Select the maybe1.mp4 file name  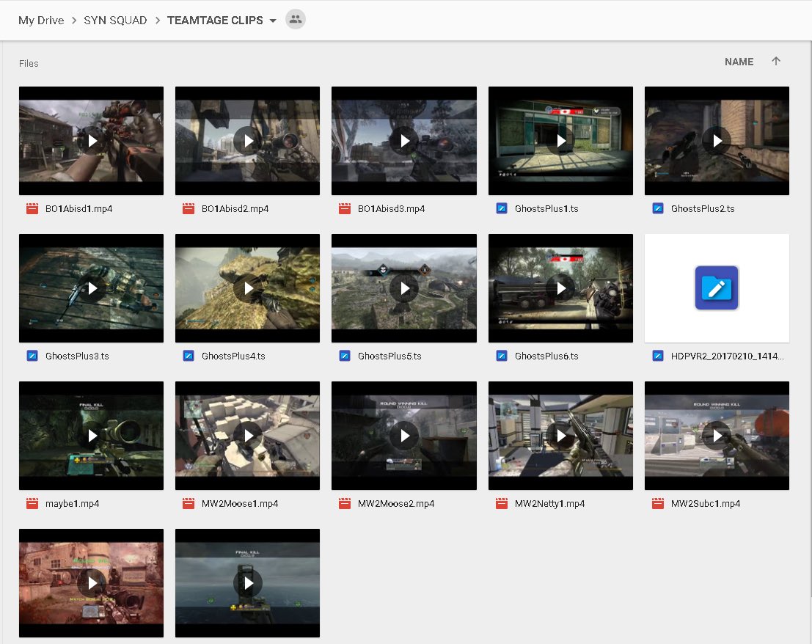point(73,503)
